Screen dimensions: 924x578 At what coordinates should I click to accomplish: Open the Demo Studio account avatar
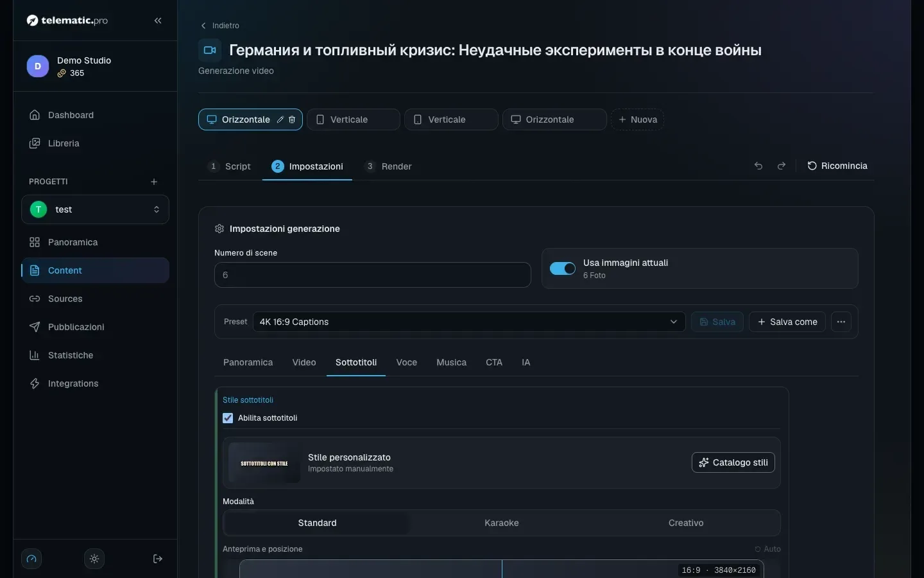[x=38, y=66]
